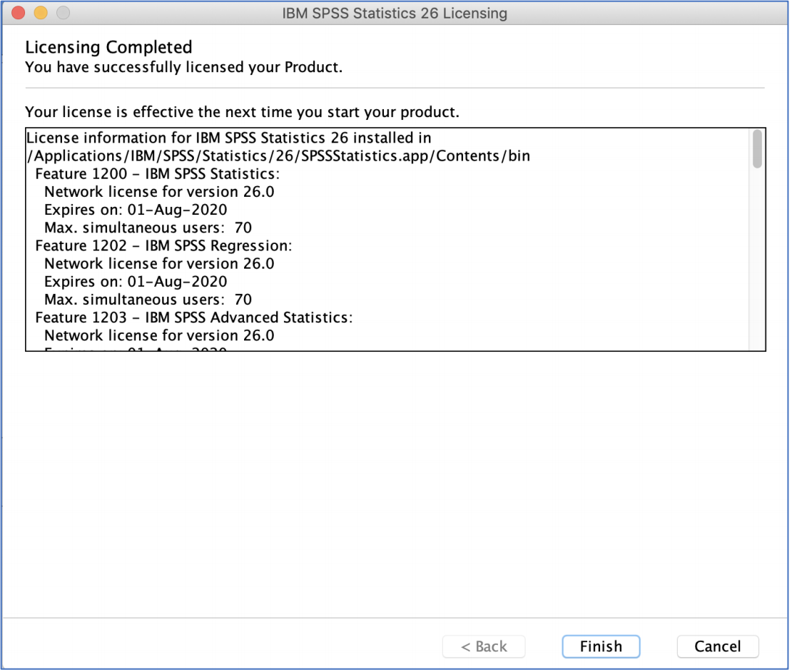Image resolution: width=792 pixels, height=672 pixels.
Task: Click the installation path /Applications/IBM/SPSS line
Action: click(279, 156)
